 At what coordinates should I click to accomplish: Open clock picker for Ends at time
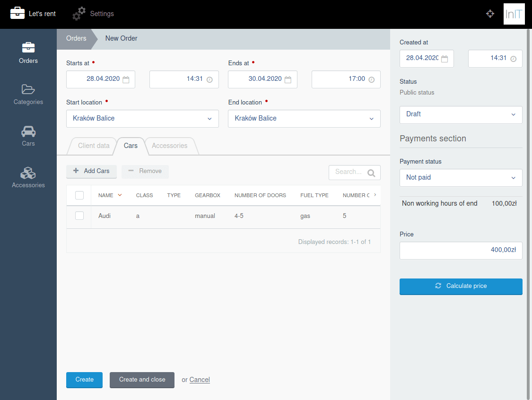(372, 80)
